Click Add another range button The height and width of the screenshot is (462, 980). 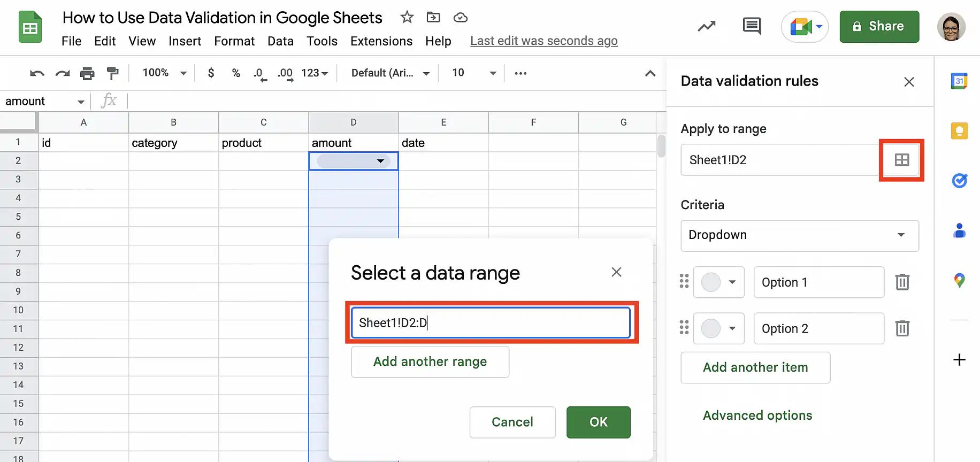click(430, 362)
